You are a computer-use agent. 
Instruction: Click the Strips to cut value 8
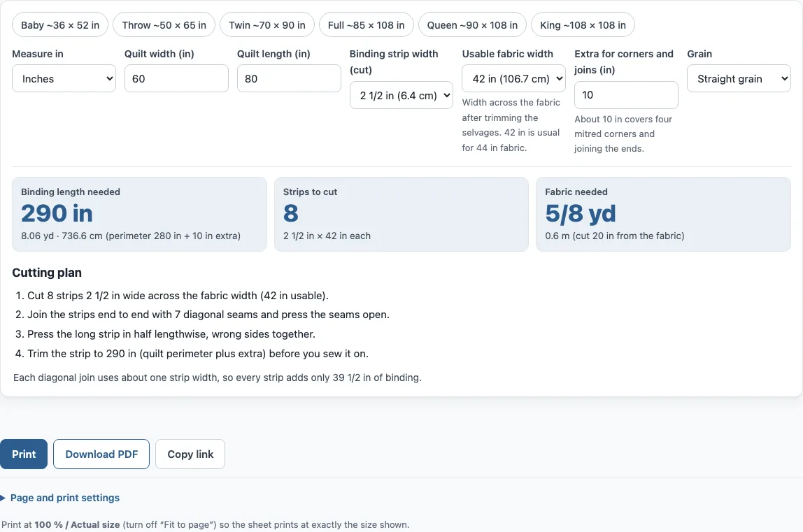[291, 213]
